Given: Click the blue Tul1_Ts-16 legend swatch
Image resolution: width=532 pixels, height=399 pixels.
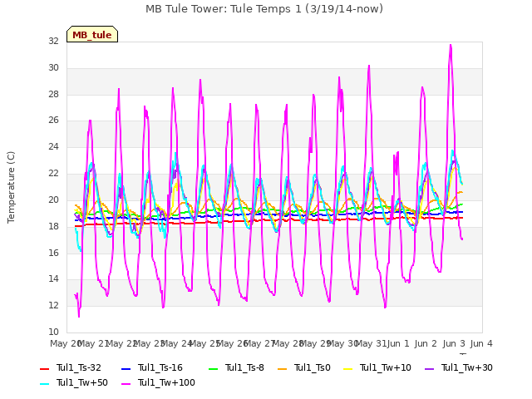Looking at the screenshot, I should click(126, 368).
